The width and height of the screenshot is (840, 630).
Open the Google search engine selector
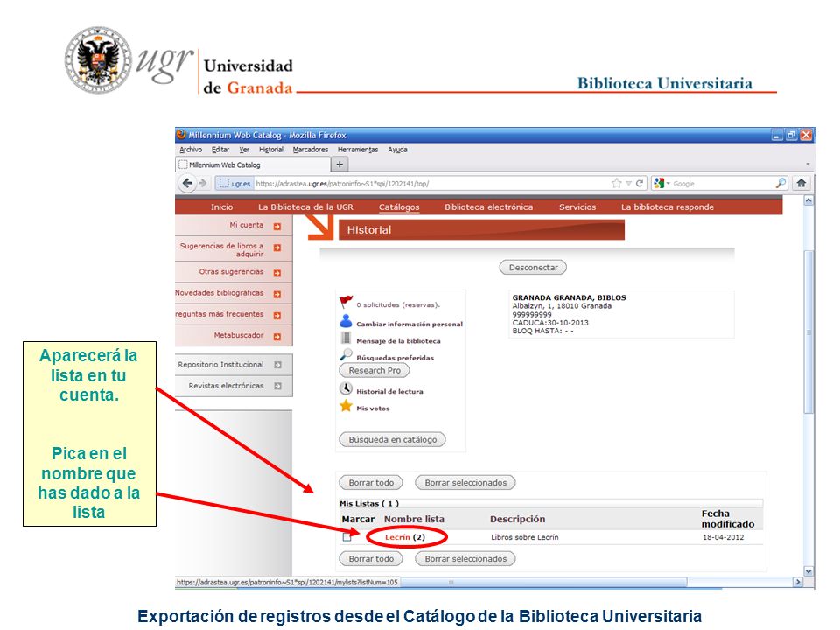pos(662,183)
